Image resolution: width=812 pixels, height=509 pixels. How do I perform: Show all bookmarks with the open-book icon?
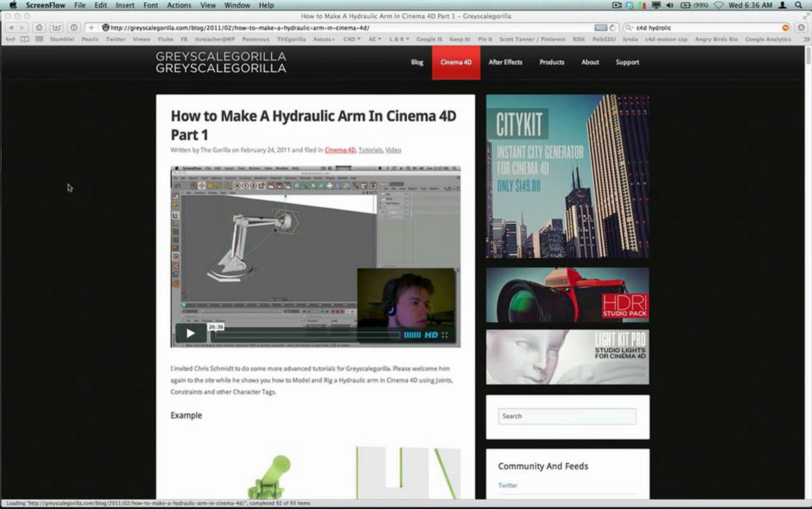(x=25, y=39)
